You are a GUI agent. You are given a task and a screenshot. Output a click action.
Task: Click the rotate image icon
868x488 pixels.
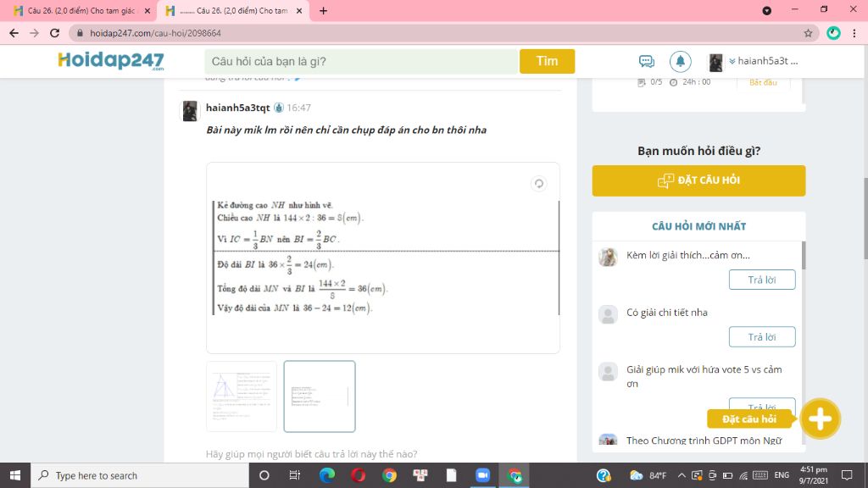pyautogui.click(x=538, y=183)
